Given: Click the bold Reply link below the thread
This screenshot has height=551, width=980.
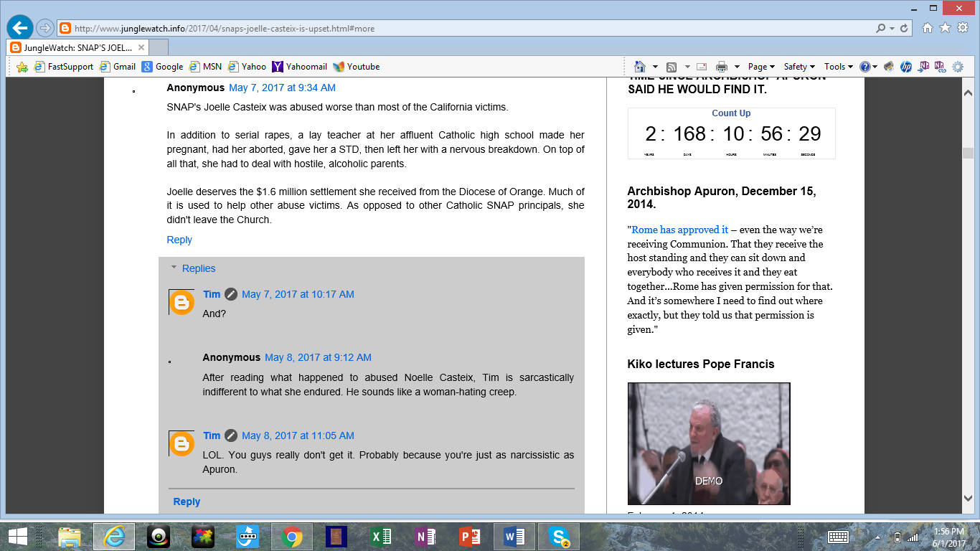Looking at the screenshot, I should click(187, 501).
